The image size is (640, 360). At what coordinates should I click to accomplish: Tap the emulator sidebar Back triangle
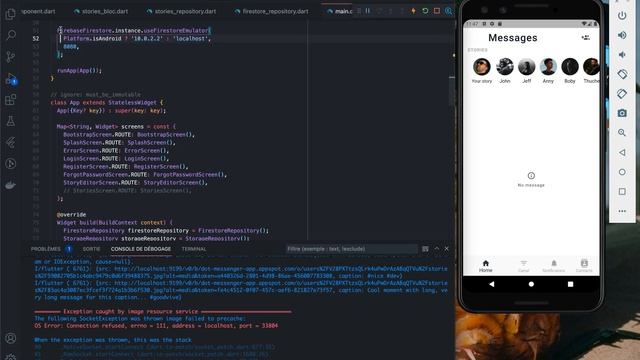pos(622,152)
